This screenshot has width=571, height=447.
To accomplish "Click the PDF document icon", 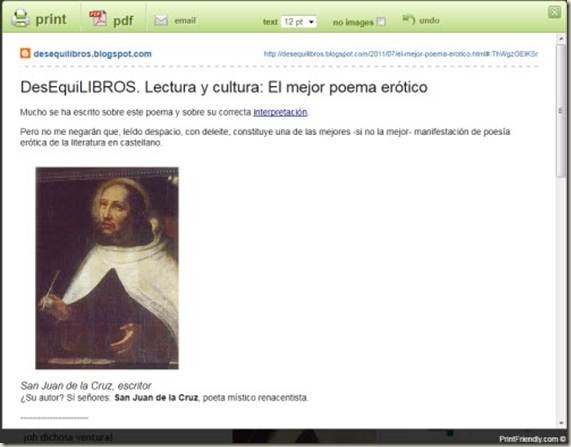I will point(98,19).
